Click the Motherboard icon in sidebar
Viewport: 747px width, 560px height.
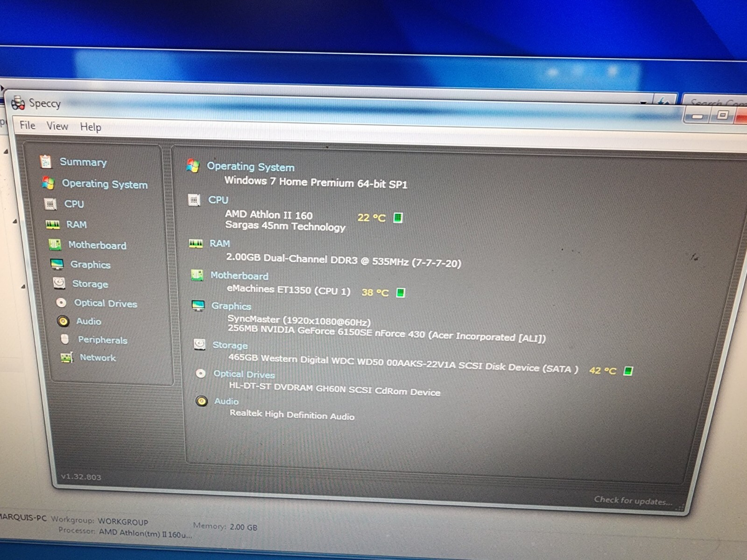coord(55,245)
